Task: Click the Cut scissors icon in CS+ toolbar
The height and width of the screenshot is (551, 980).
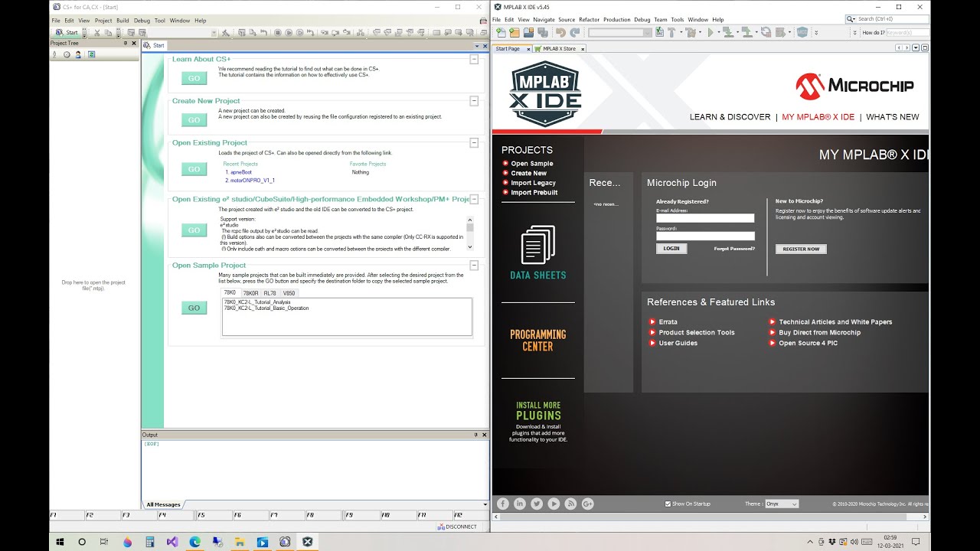Action: (97, 33)
